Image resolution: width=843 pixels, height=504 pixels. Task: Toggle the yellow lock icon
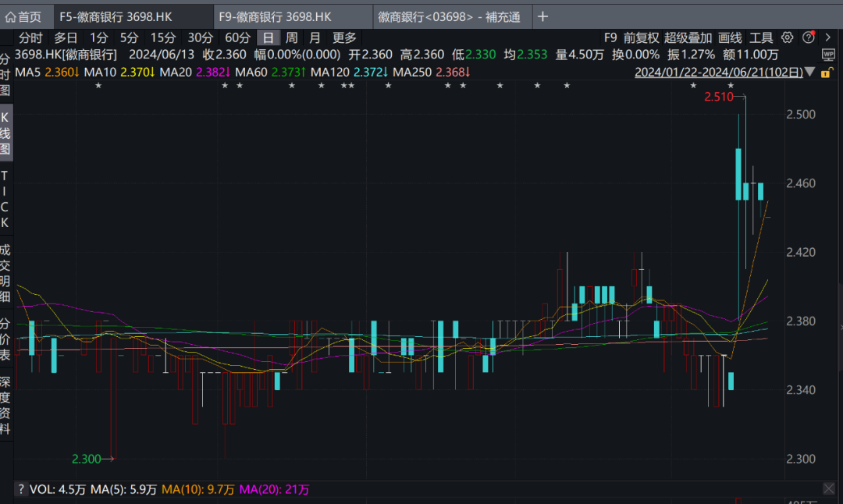point(825,73)
